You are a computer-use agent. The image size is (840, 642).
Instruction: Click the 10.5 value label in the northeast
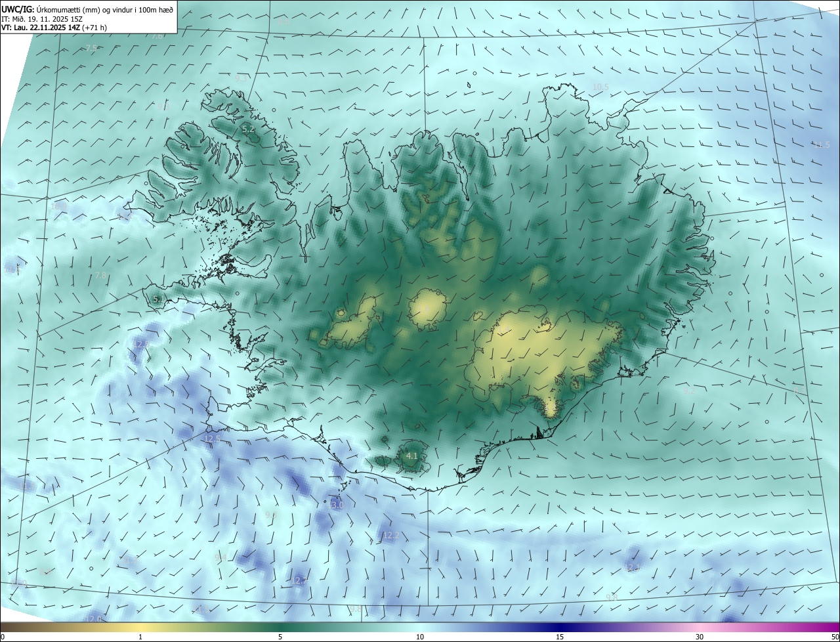click(600, 87)
